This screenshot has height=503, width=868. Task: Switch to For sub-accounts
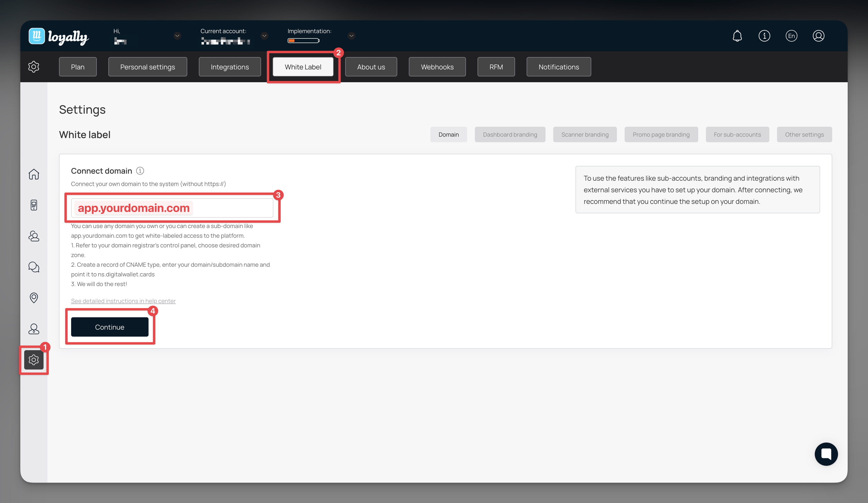(737, 135)
